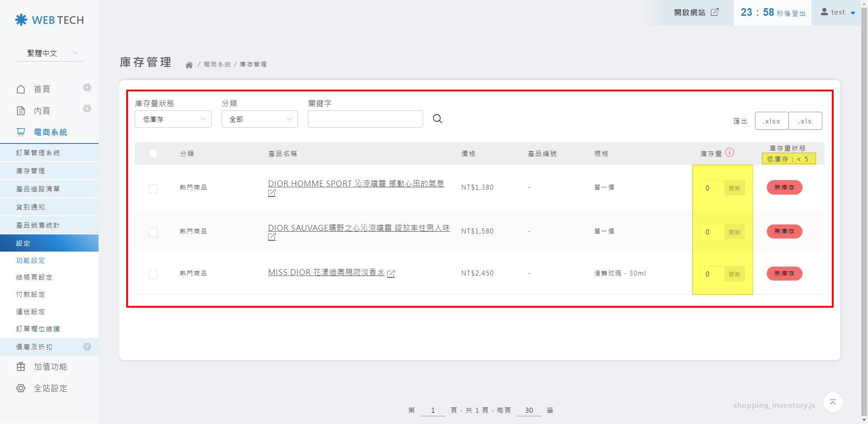
Task: Click gear icon beside 優惠及折扣
Action: click(87, 347)
